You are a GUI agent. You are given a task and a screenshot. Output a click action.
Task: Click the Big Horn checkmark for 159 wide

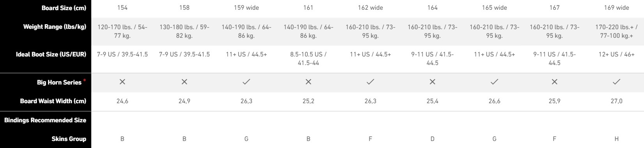point(246,82)
